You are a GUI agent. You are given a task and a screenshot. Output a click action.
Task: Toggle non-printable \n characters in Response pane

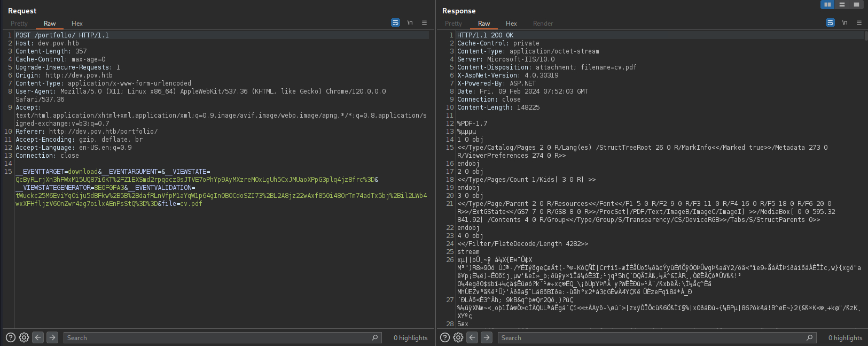point(845,22)
